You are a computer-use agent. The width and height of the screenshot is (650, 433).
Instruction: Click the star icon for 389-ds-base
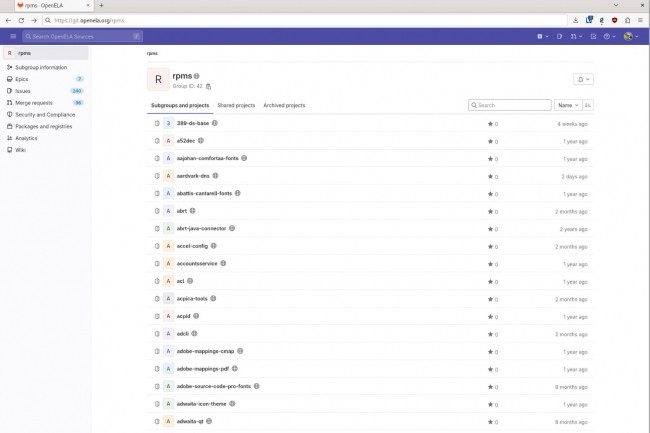[490, 124]
